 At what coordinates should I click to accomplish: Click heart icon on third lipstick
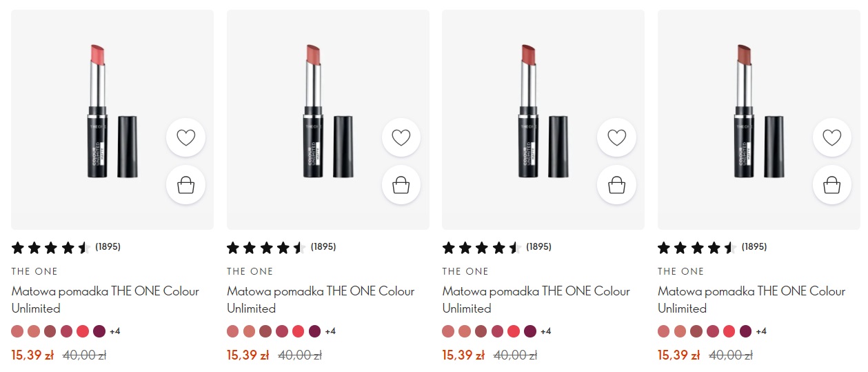pos(616,137)
